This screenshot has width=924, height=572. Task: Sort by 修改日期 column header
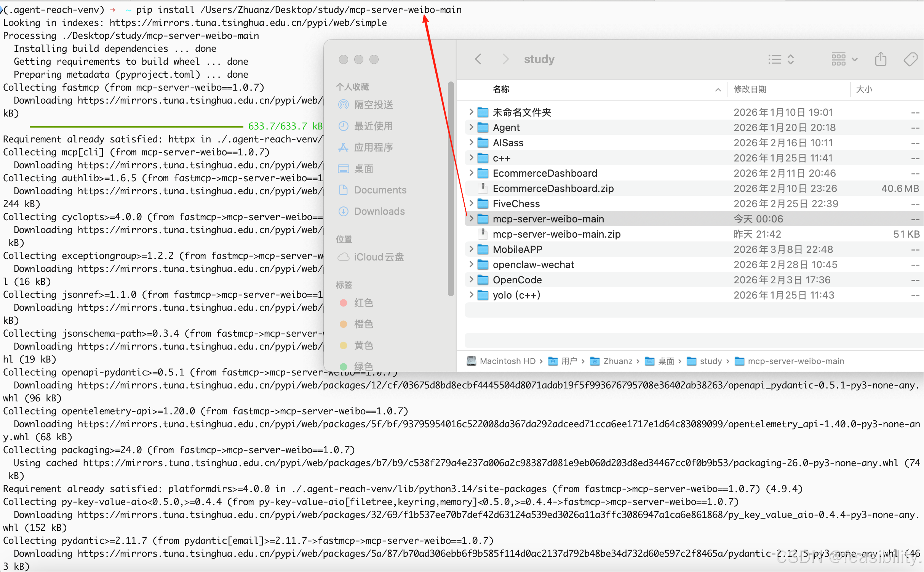tap(750, 89)
